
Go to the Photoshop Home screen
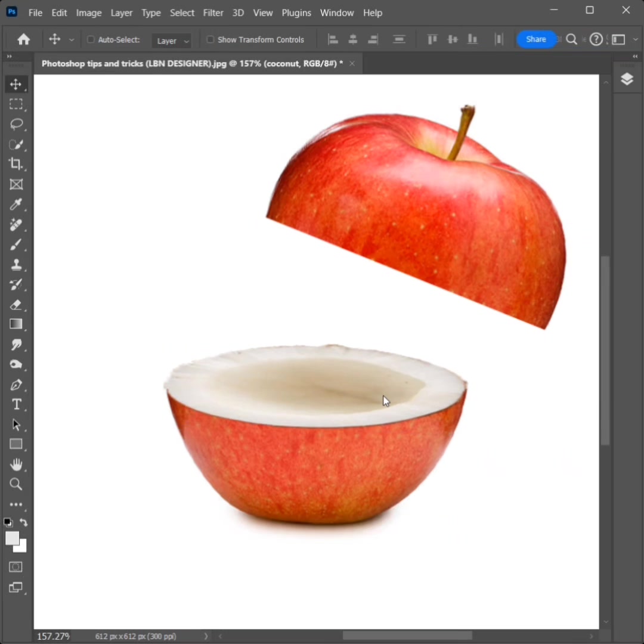(x=24, y=39)
